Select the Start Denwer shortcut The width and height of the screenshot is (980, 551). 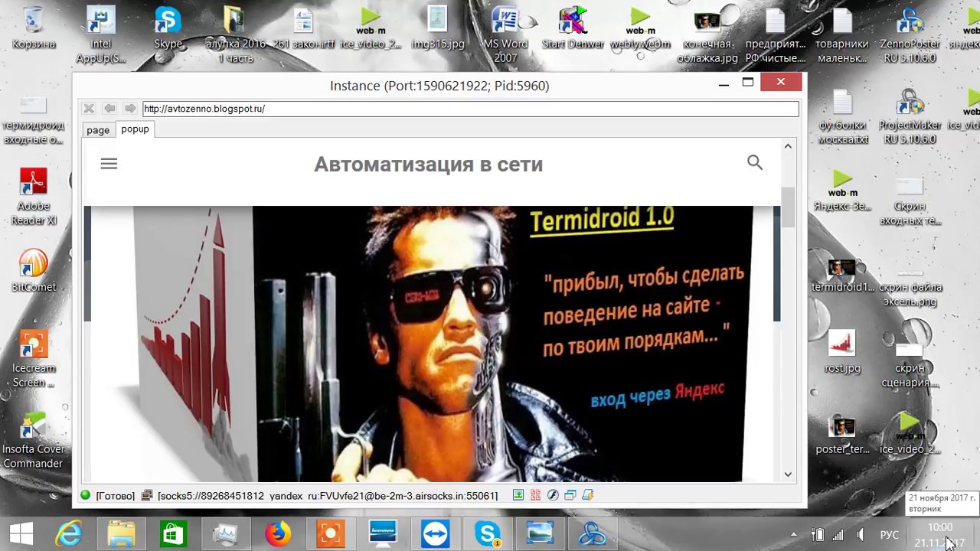pyautogui.click(x=573, y=28)
